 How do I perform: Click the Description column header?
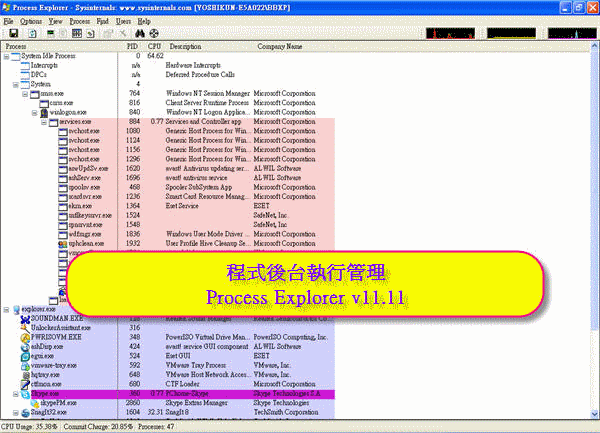185,46
